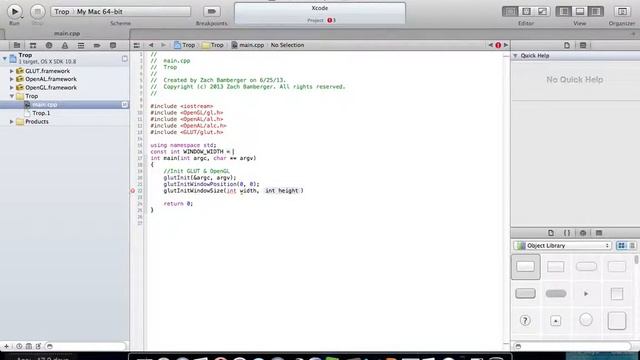Viewport: 640px width, 360px height.
Task: Show the Symbol navigator
Action: tap(33, 45)
